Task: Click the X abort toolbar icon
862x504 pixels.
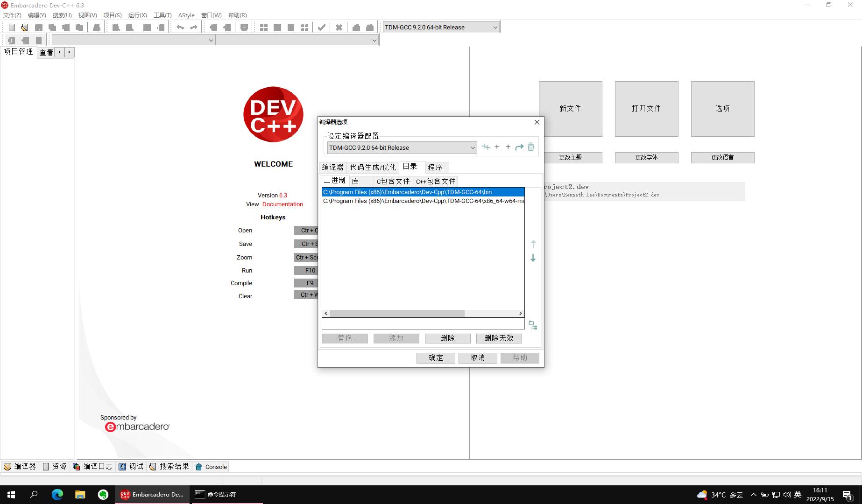Action: pos(339,28)
